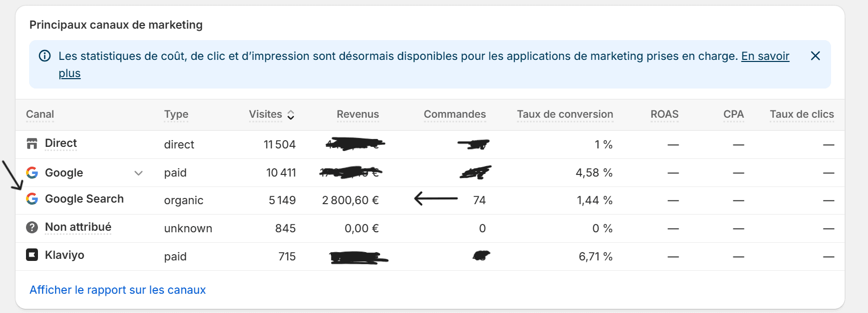Sort the table by the Visites column

click(x=271, y=114)
